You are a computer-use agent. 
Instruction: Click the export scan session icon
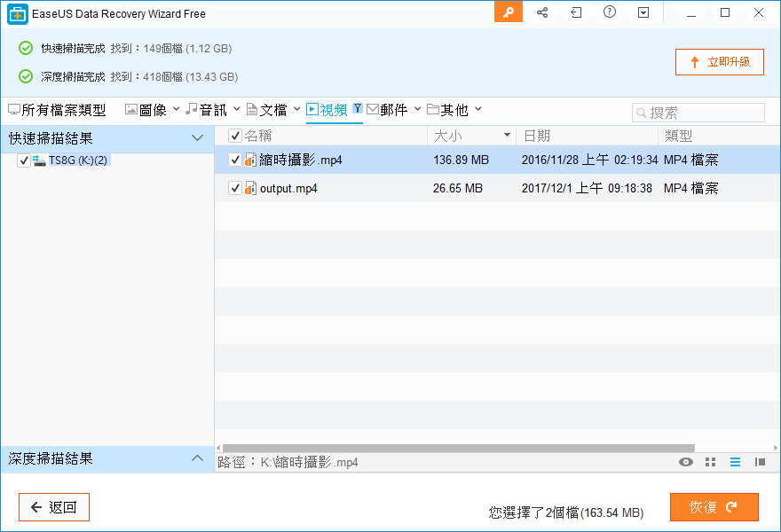[575, 13]
